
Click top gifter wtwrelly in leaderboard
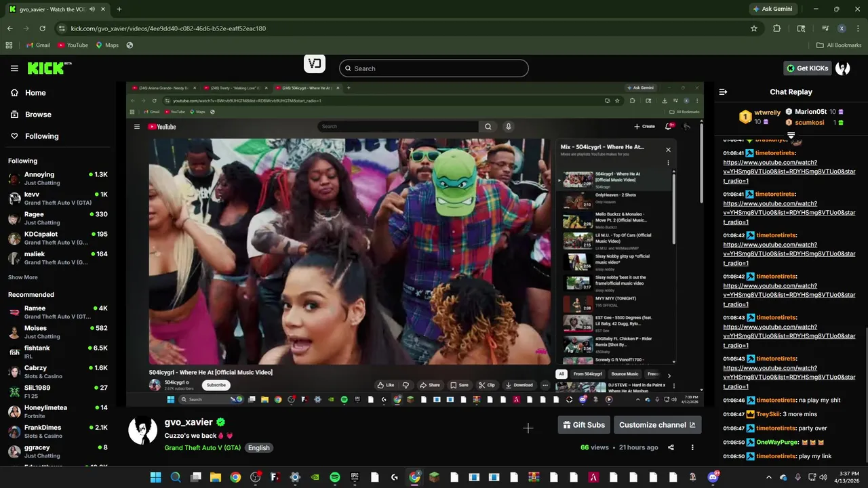click(x=767, y=113)
